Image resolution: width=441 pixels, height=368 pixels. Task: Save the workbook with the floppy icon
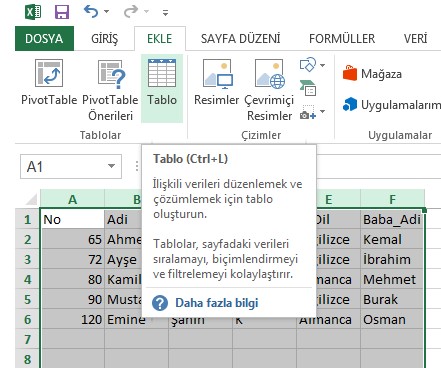click(x=62, y=12)
